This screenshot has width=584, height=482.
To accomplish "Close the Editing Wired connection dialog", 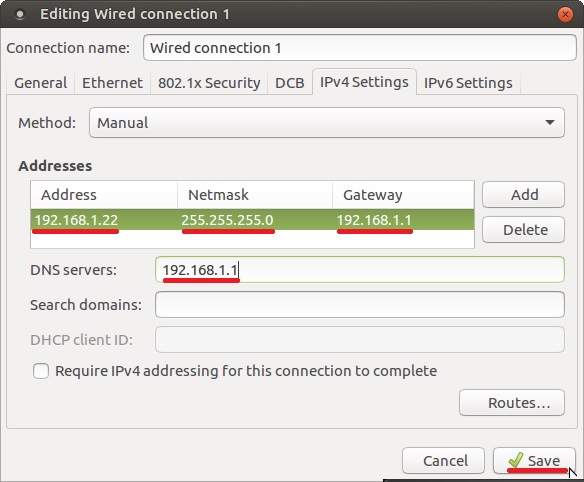I will click(x=565, y=15).
